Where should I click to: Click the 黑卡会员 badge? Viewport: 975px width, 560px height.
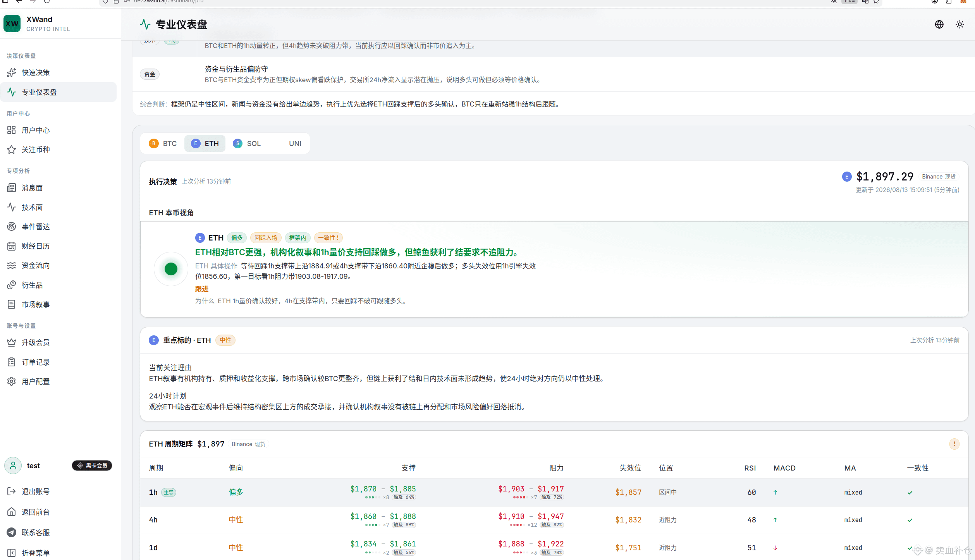[92, 466]
